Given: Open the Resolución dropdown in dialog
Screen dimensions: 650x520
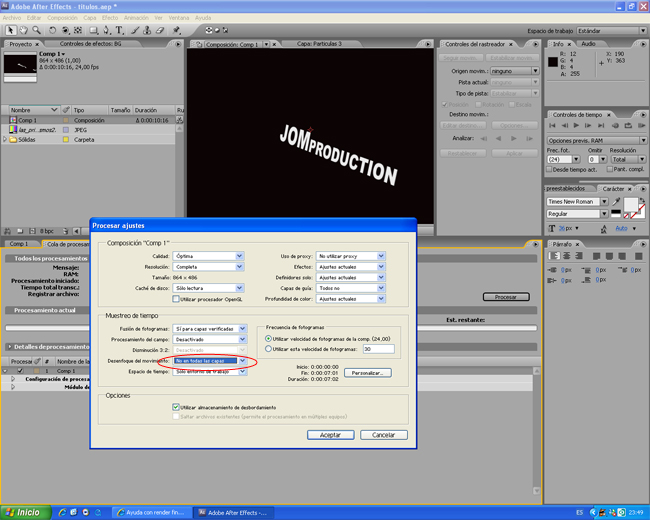Looking at the screenshot, I should point(209,267).
